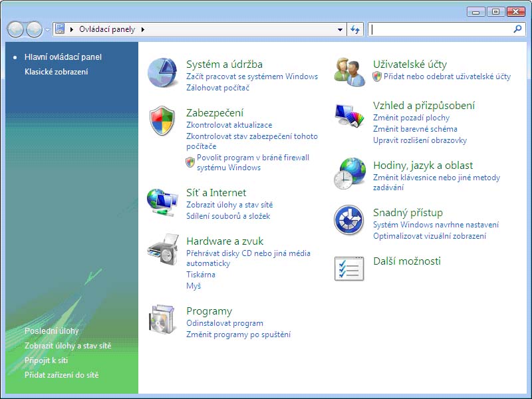Open Změnit programy po spuštění link
The height and width of the screenshot is (399, 532).
tap(238, 334)
